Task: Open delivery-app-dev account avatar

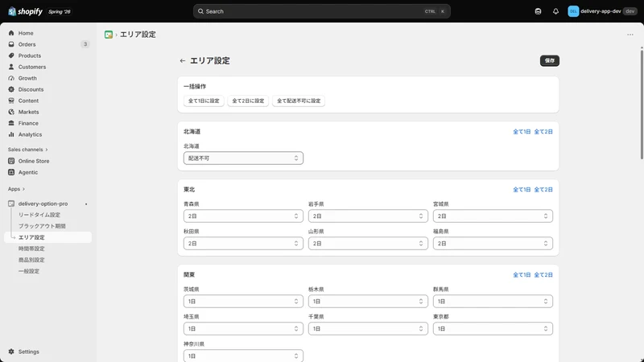Action: [573, 11]
